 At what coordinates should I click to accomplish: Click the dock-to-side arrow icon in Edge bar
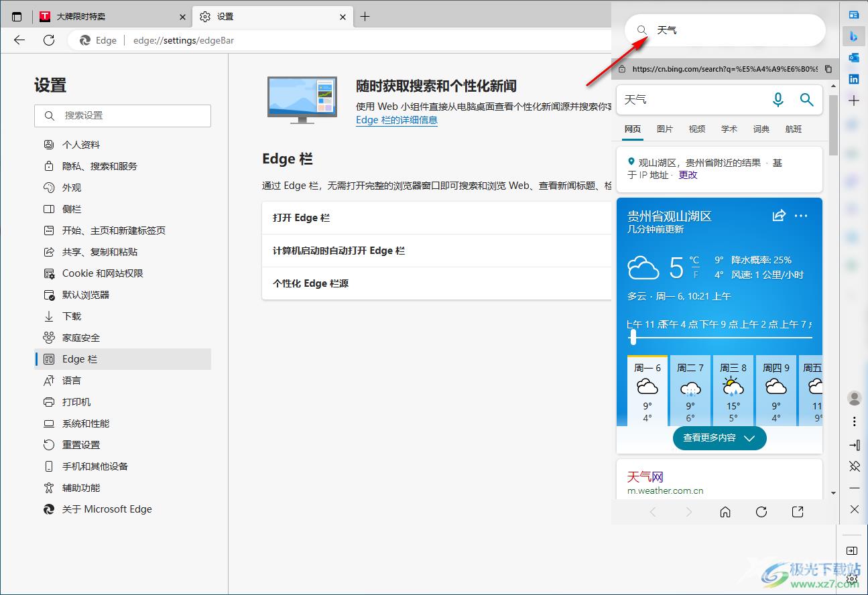tap(854, 445)
